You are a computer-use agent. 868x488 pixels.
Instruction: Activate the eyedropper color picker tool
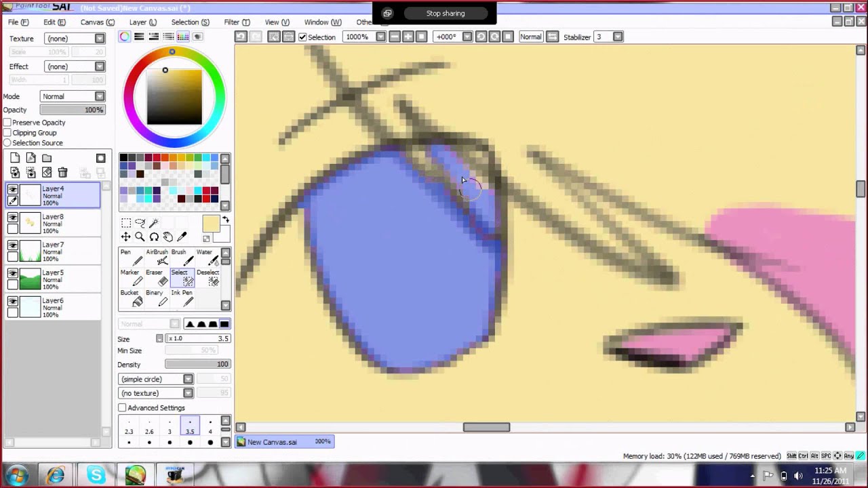click(x=182, y=237)
